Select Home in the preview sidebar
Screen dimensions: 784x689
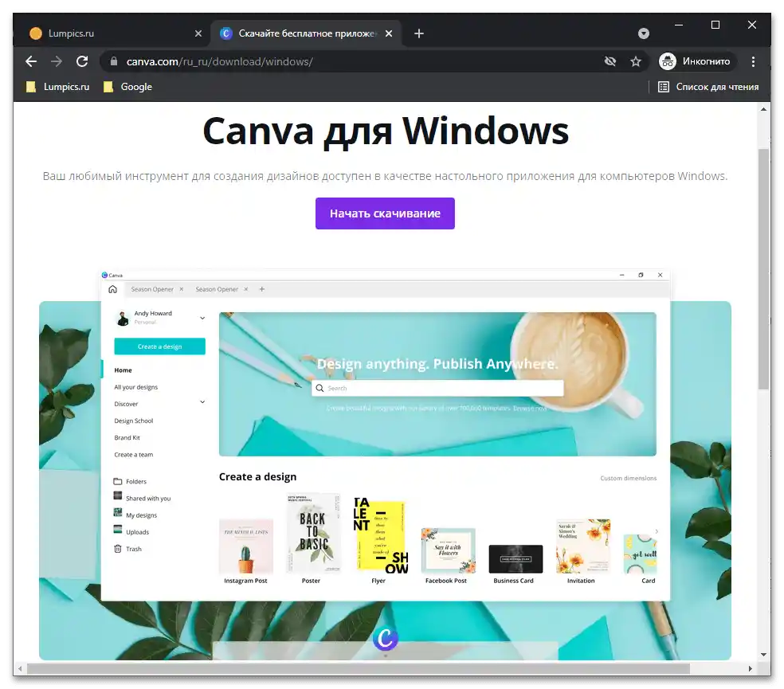123,370
